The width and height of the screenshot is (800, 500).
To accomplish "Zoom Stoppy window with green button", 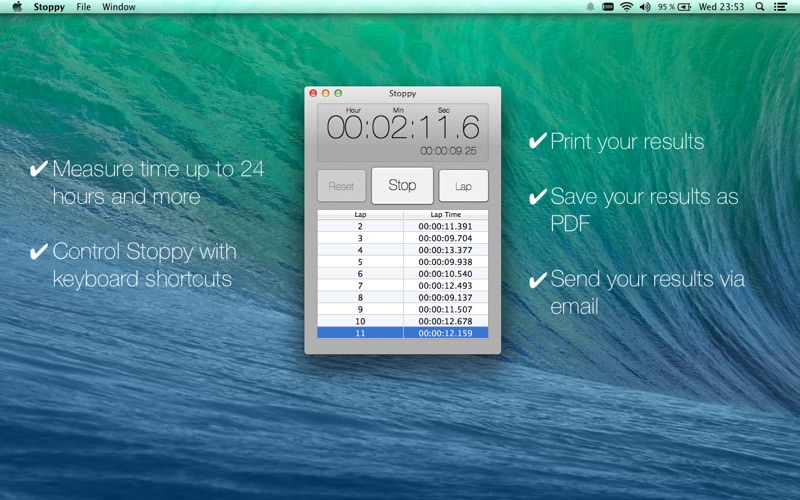I will (x=338, y=93).
